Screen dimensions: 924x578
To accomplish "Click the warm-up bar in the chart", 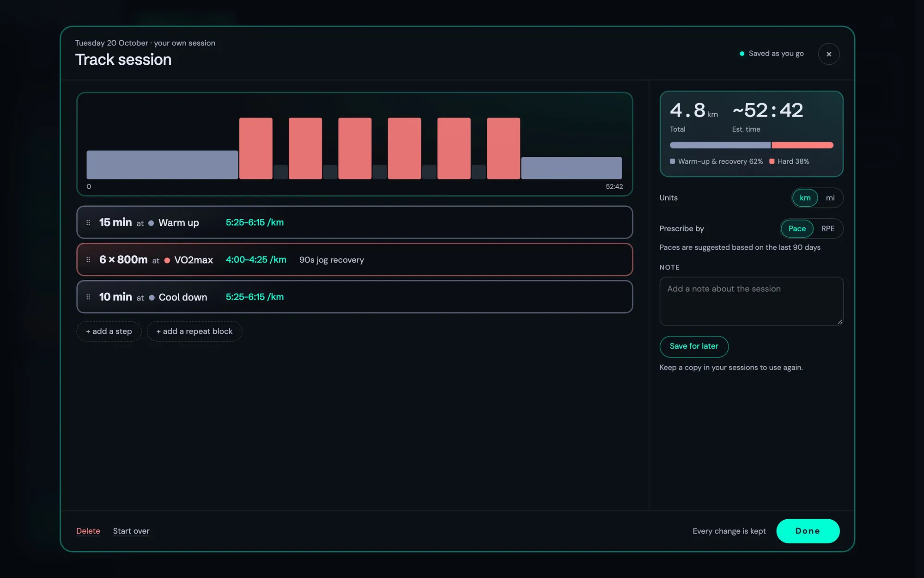I will tap(162, 165).
